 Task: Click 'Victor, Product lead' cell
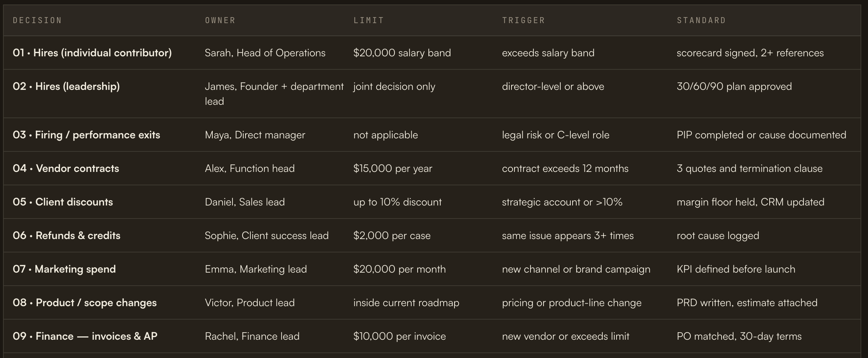(x=250, y=302)
